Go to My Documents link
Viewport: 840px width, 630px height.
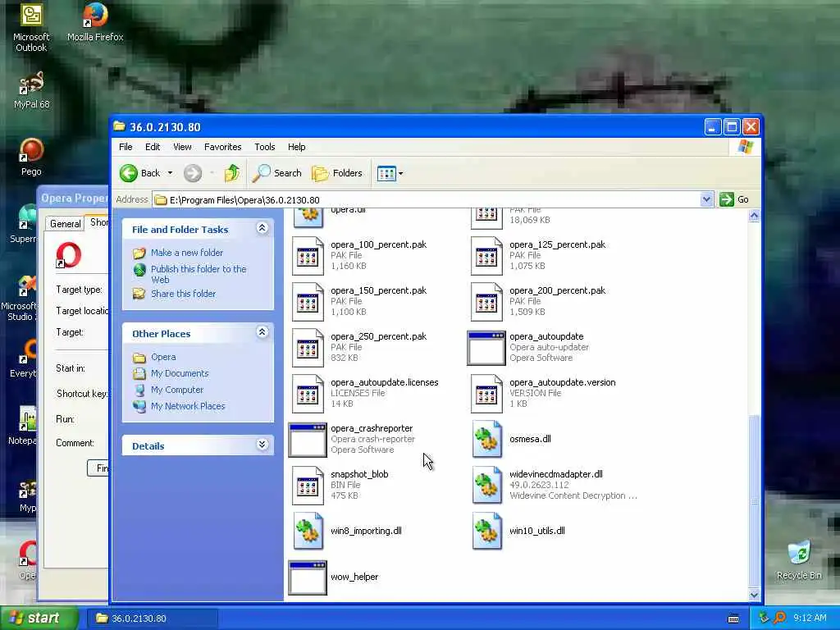tap(180, 373)
